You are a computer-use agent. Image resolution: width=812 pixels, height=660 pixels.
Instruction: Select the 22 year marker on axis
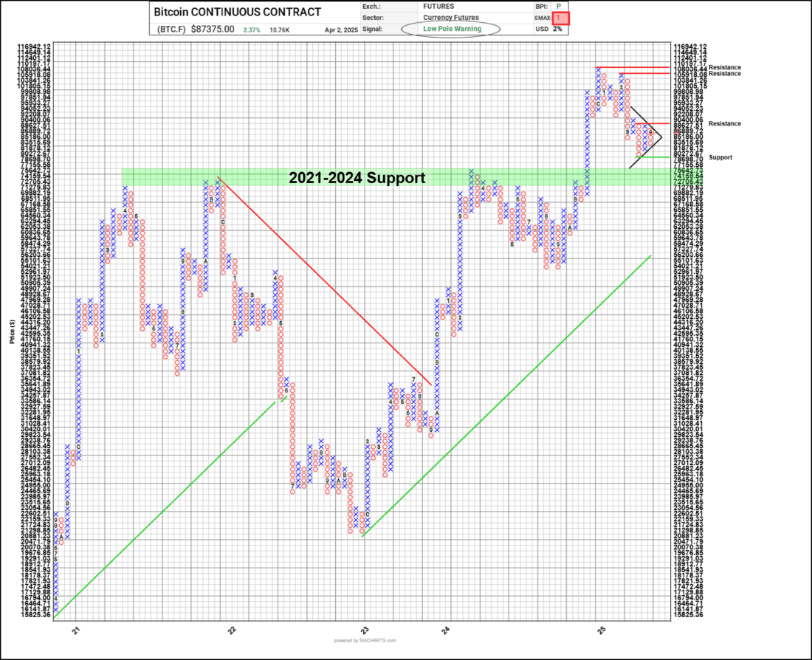point(232,630)
